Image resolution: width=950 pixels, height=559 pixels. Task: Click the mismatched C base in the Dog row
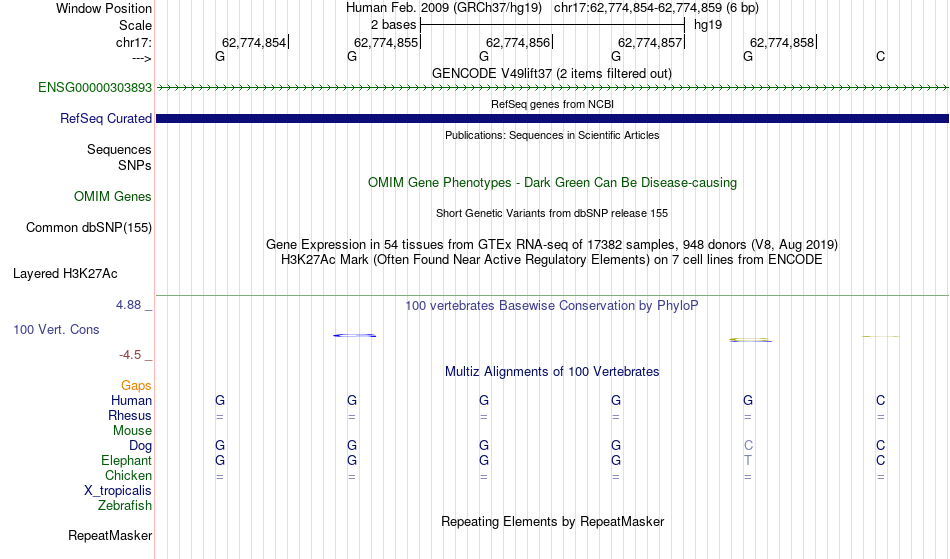pyautogui.click(x=748, y=446)
